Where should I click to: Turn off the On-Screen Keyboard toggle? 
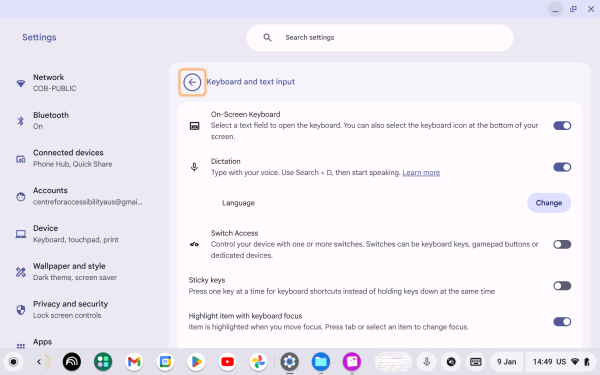point(562,126)
